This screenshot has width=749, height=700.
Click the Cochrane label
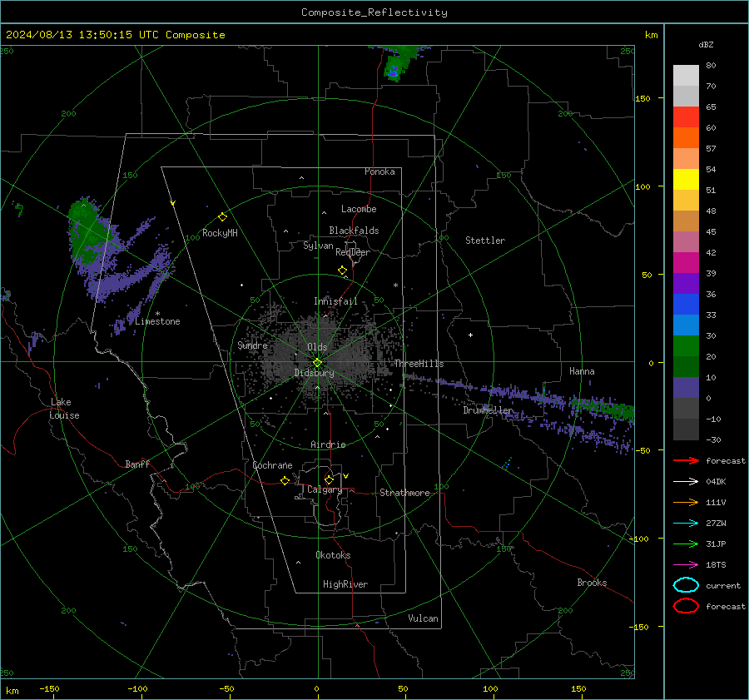click(x=272, y=465)
